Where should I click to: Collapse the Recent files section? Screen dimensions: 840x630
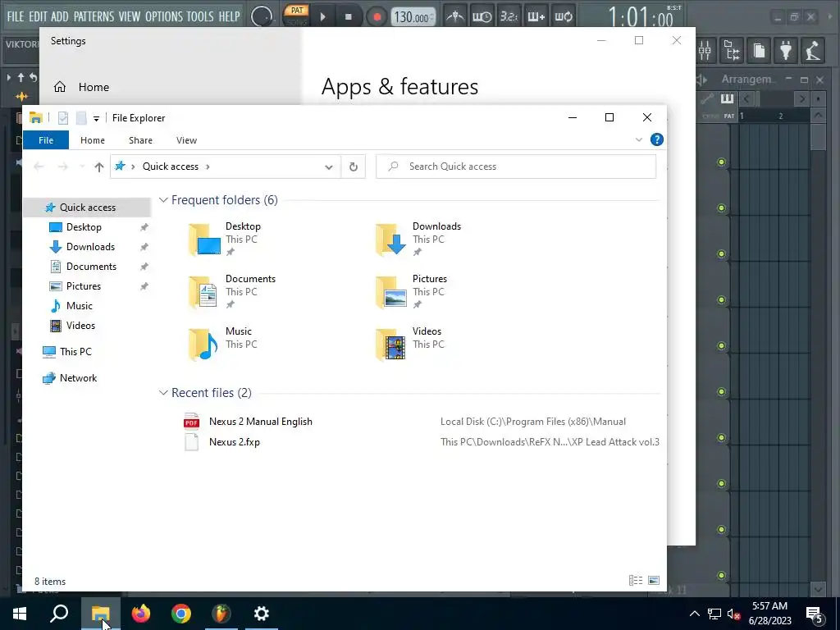pyautogui.click(x=163, y=393)
